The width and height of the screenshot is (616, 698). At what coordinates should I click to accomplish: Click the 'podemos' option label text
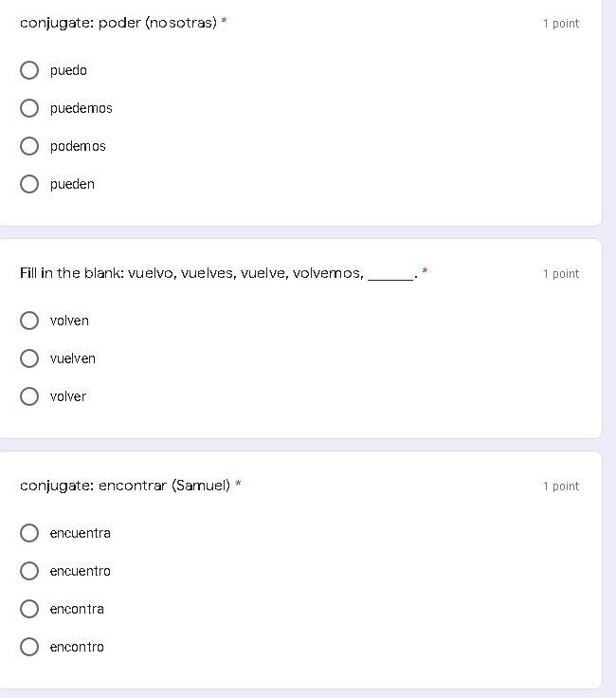point(78,146)
